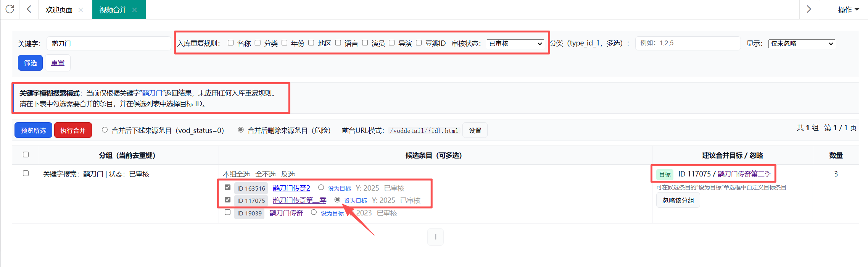Expand the 审核状态 select box
Image resolution: width=868 pixels, height=267 pixels.
pyautogui.click(x=515, y=44)
